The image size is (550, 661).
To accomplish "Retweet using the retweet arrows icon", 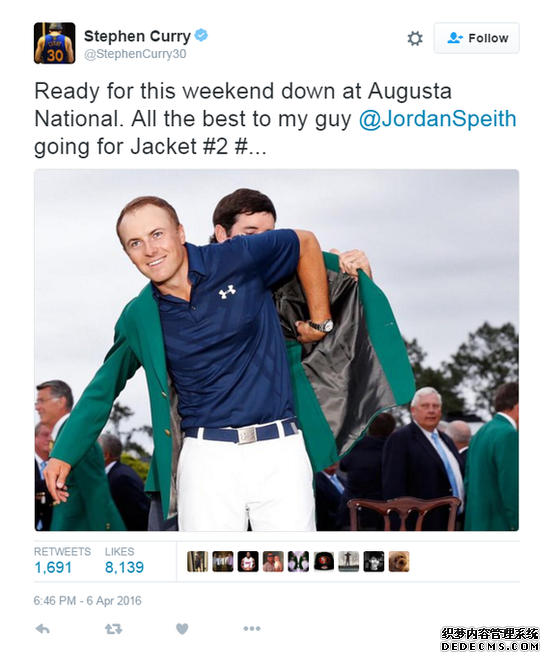I will tap(113, 629).
